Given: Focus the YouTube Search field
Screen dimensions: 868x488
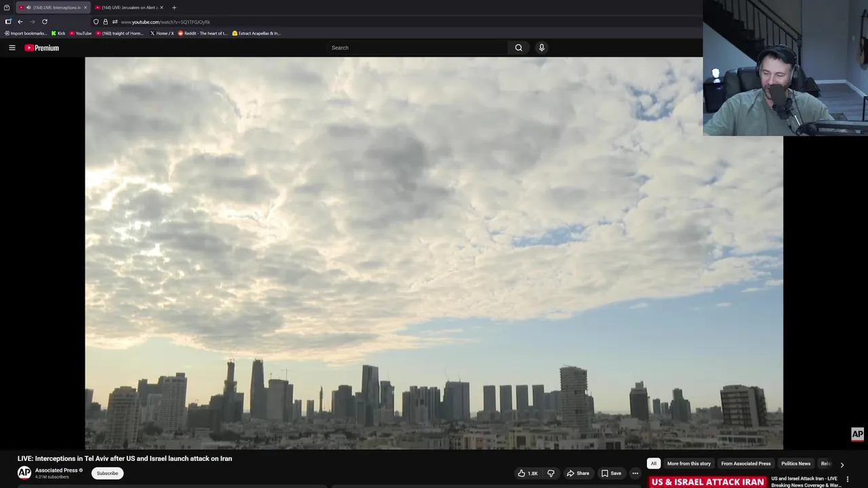Looking at the screenshot, I should coord(417,47).
